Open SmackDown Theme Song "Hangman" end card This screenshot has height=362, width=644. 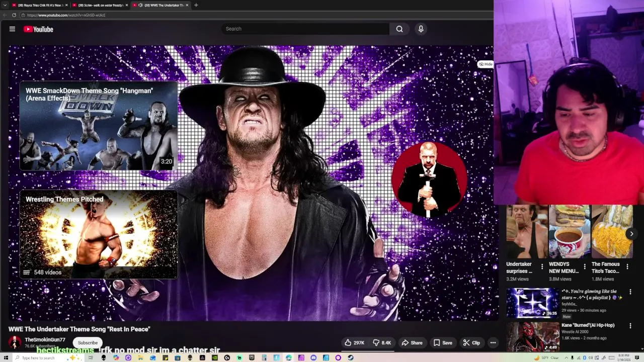[x=98, y=126]
